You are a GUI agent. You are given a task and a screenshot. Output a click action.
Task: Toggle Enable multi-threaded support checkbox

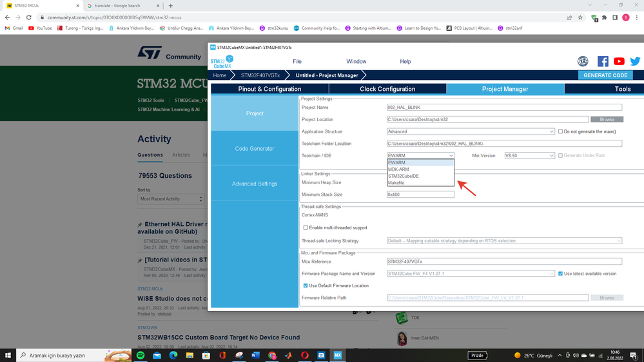click(x=305, y=228)
